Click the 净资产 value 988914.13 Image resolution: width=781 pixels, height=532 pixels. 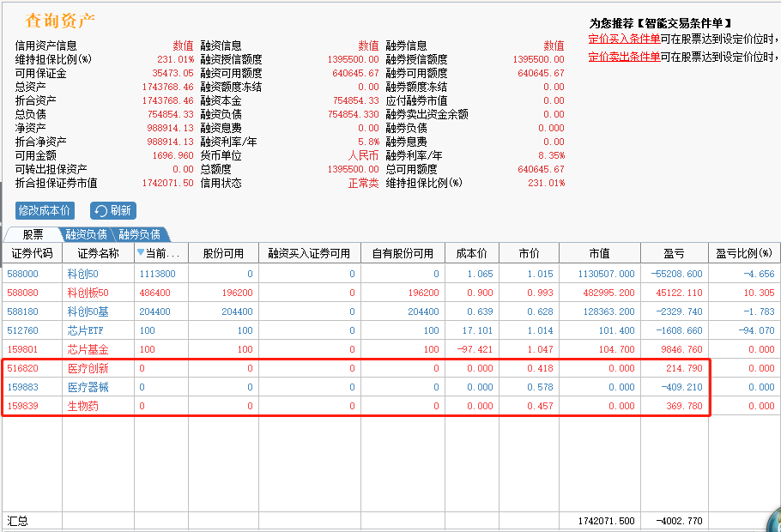[x=170, y=128]
